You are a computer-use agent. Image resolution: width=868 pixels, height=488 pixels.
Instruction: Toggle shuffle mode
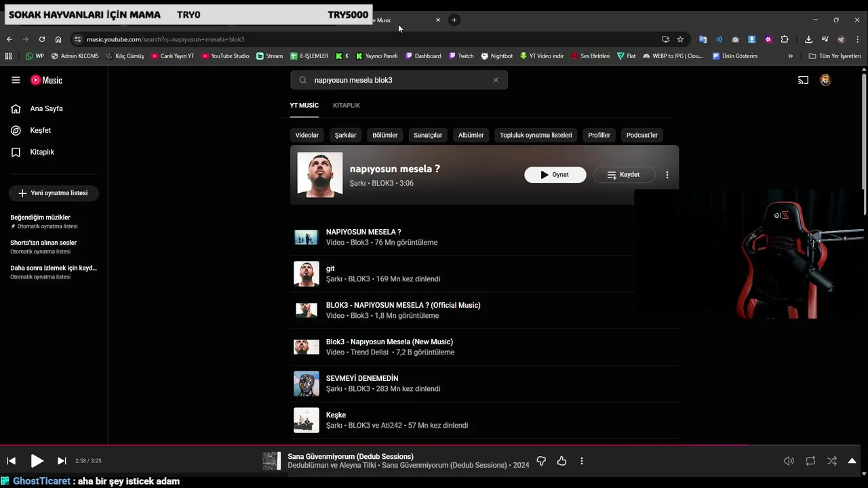831,461
